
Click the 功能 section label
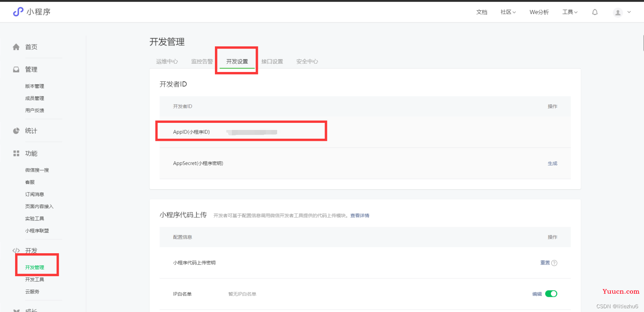click(x=31, y=153)
